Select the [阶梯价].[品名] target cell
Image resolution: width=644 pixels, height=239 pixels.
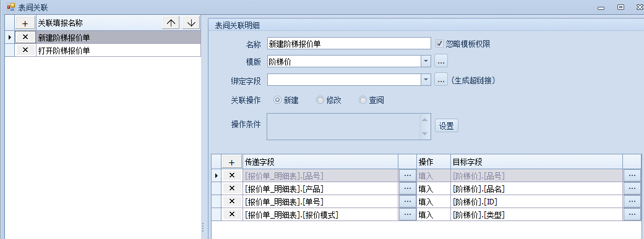536,188
